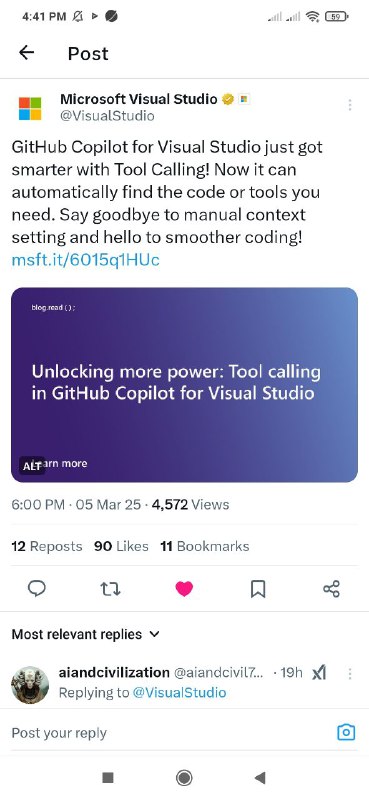View the 12 Reposts list
The image size is (369, 800).
pos(46,546)
